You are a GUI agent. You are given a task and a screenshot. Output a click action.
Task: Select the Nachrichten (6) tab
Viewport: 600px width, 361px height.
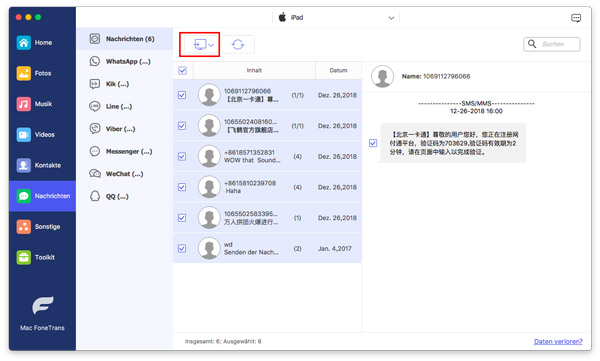(x=125, y=39)
